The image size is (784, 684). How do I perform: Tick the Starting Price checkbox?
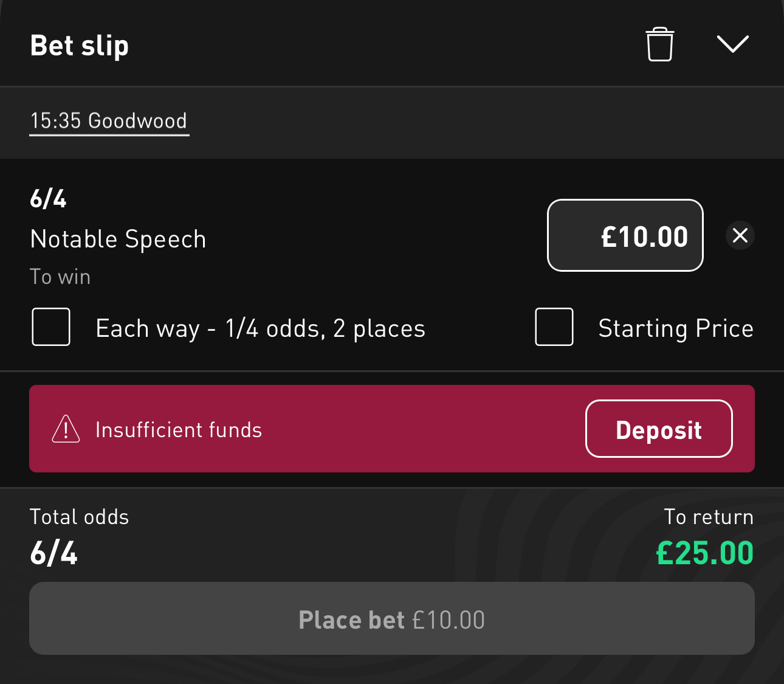(554, 327)
